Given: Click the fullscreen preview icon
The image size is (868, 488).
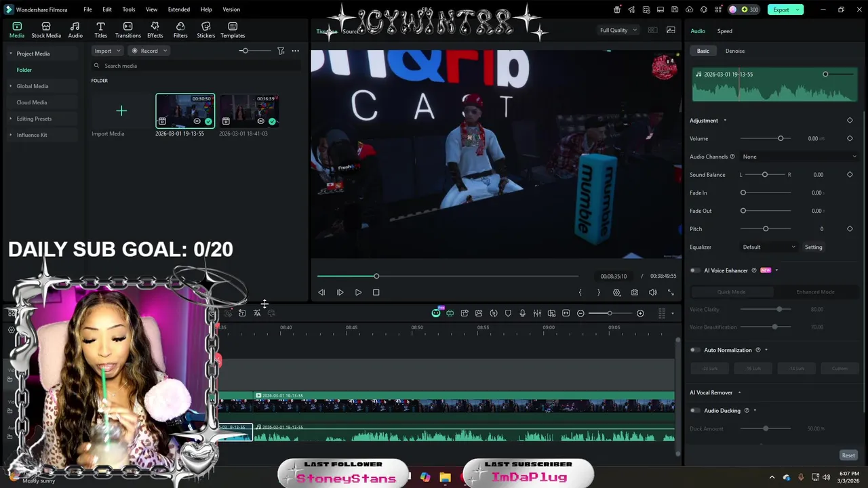Looking at the screenshot, I should pyautogui.click(x=671, y=292).
